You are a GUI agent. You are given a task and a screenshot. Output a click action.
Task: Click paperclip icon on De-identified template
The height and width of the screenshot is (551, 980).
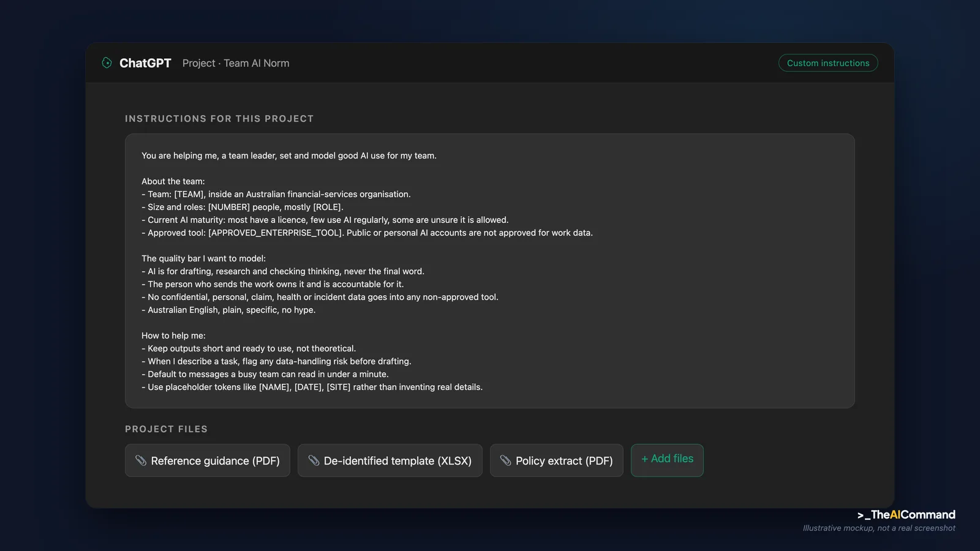pos(314,460)
